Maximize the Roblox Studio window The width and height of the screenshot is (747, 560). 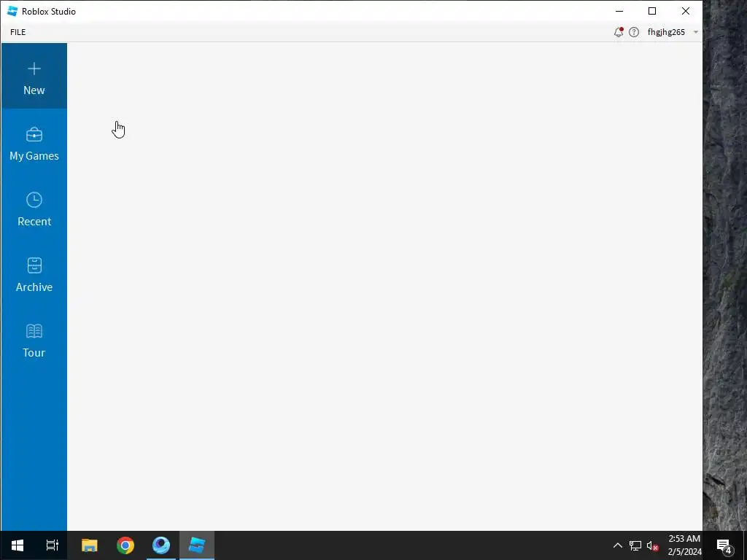pyautogui.click(x=652, y=11)
